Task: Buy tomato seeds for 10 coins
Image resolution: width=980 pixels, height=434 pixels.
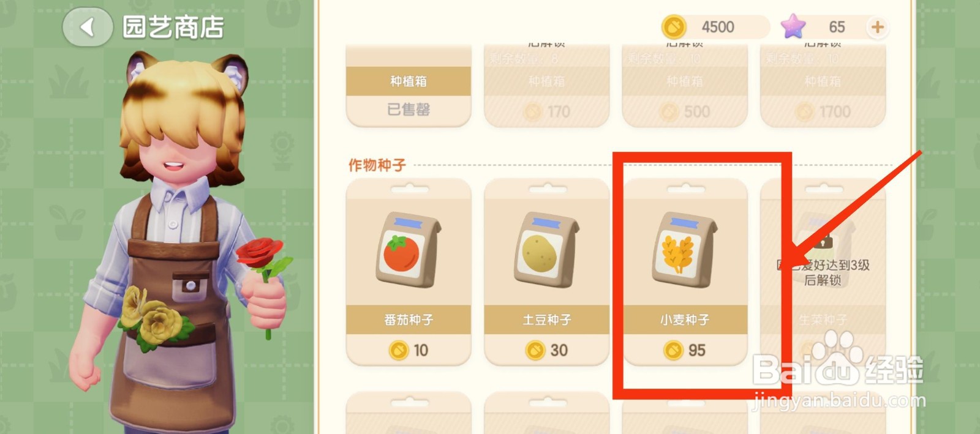Action: (409, 350)
